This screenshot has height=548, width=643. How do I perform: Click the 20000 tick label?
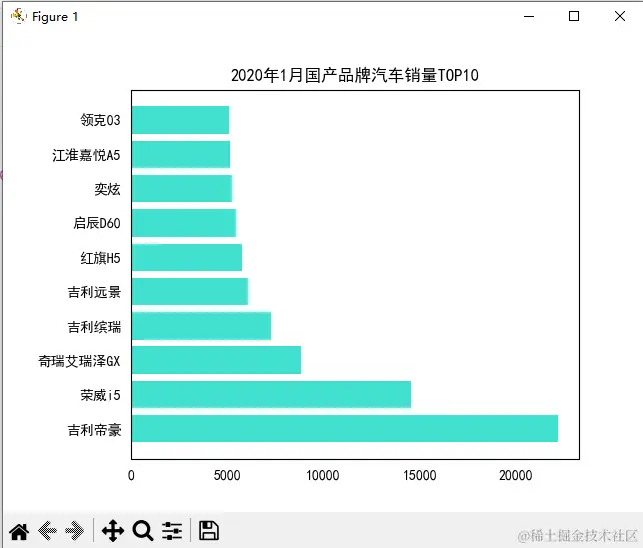tap(515, 475)
